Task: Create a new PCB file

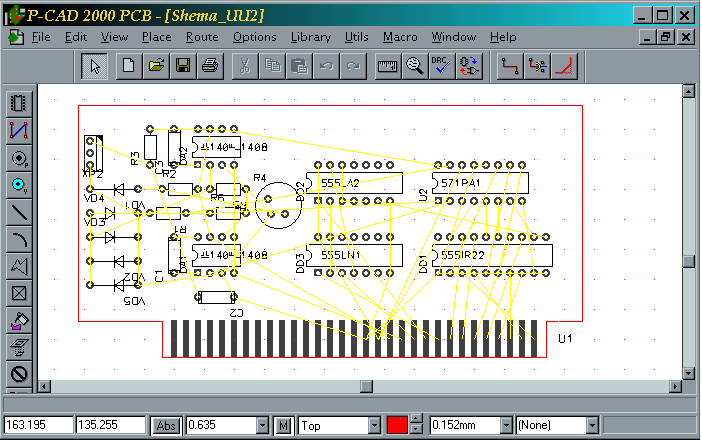Action: click(x=129, y=66)
